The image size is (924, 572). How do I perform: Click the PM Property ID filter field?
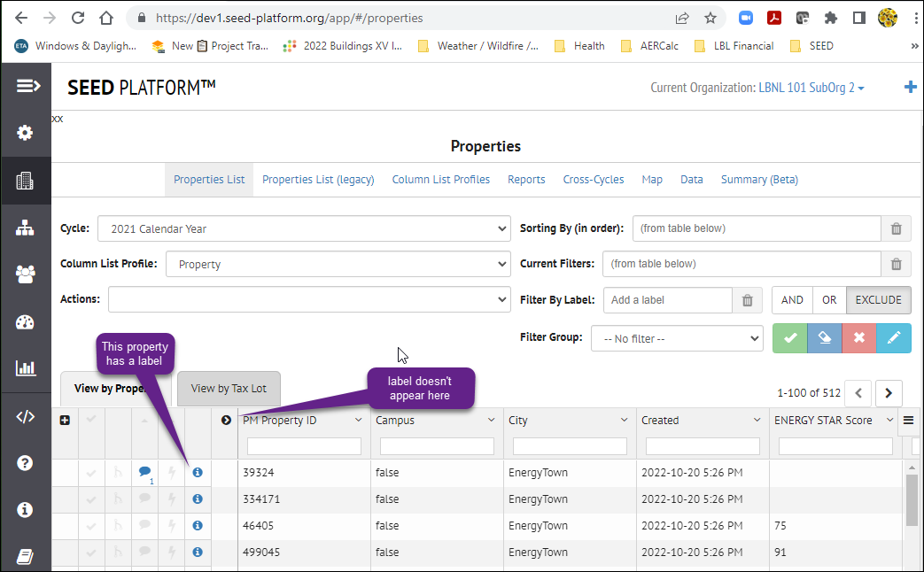304,446
